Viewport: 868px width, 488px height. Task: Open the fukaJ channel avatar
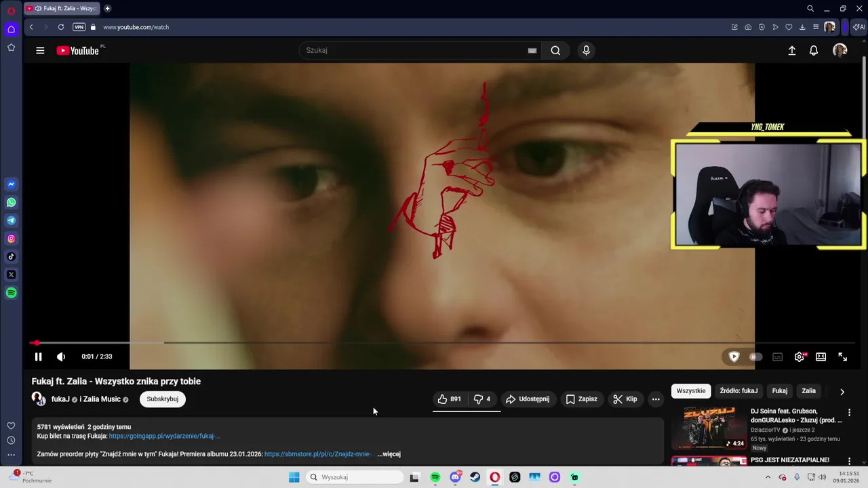pos(39,399)
